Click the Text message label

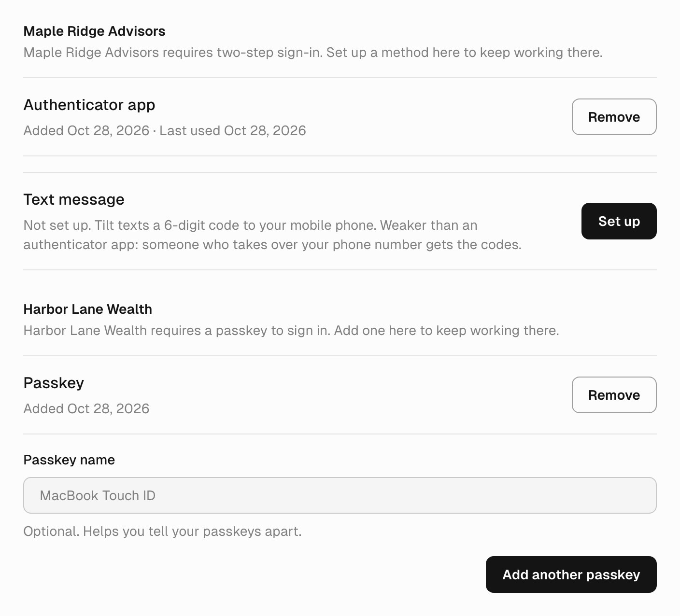click(74, 199)
